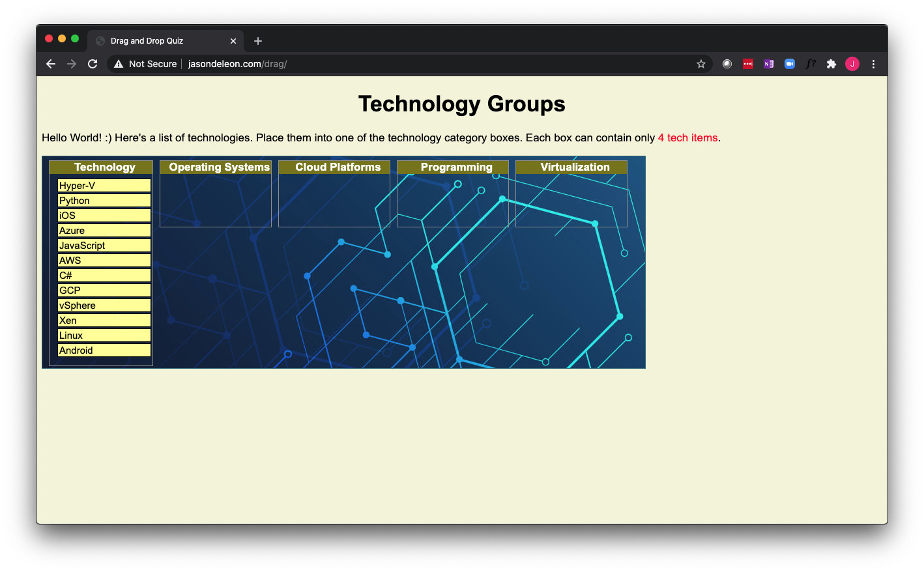
Task: Open the LastPass extension
Action: point(747,64)
